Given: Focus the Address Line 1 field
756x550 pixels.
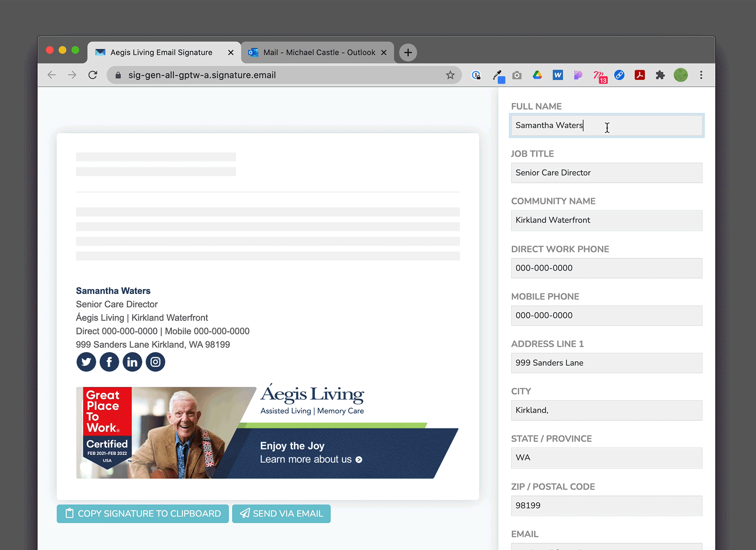Looking at the screenshot, I should click(607, 363).
